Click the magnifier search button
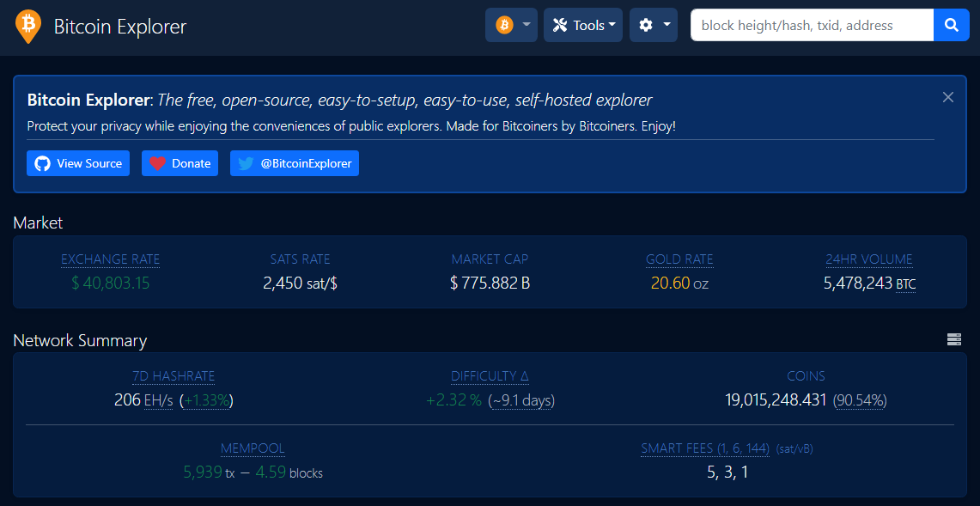The image size is (980, 506). tap(952, 25)
